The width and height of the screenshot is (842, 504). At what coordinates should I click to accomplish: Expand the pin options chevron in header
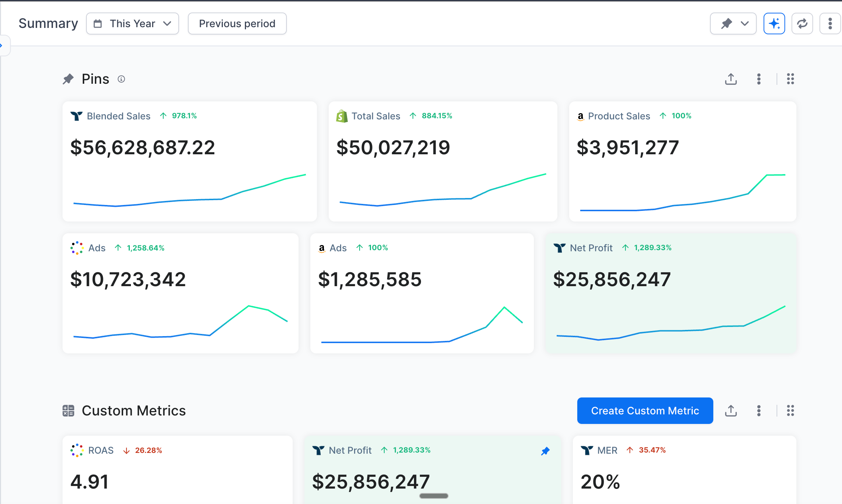click(745, 23)
